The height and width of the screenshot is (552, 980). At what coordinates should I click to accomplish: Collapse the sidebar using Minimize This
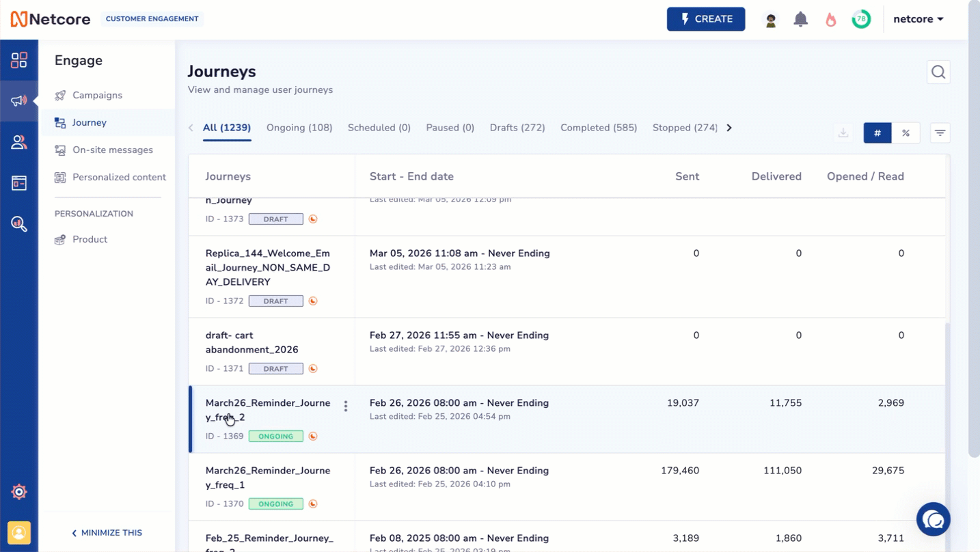point(107,533)
